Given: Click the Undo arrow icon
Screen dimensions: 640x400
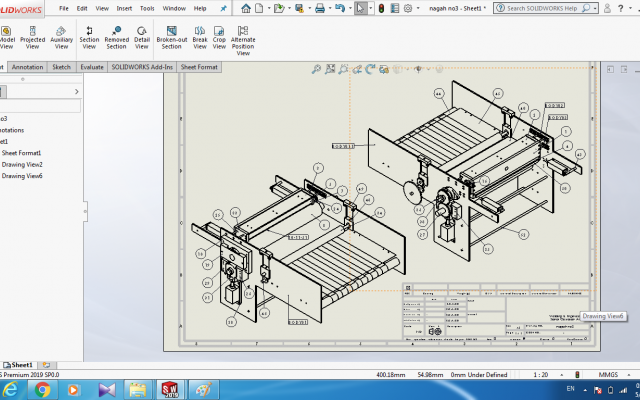Looking at the screenshot, I should 340,8.
